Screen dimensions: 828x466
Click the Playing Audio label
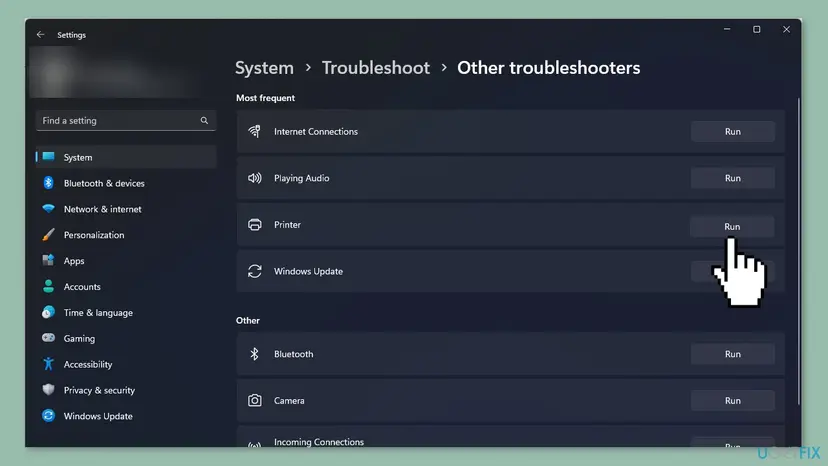302,178
